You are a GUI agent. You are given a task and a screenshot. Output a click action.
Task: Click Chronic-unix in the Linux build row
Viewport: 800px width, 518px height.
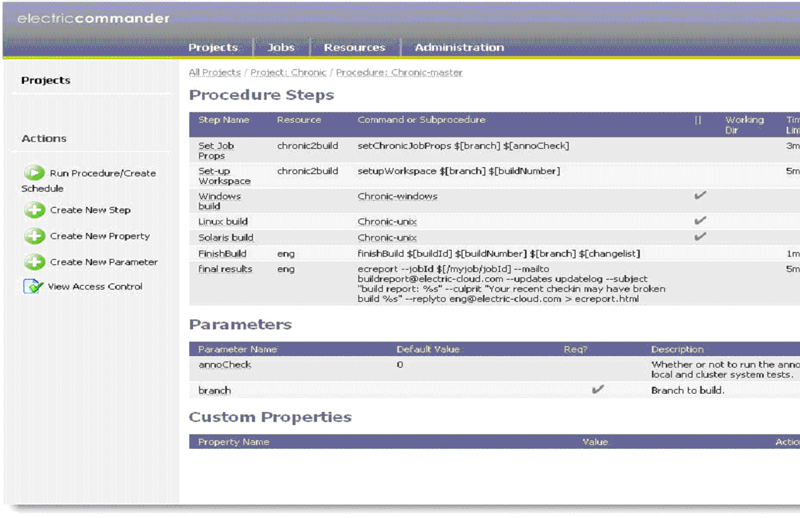[x=387, y=221]
